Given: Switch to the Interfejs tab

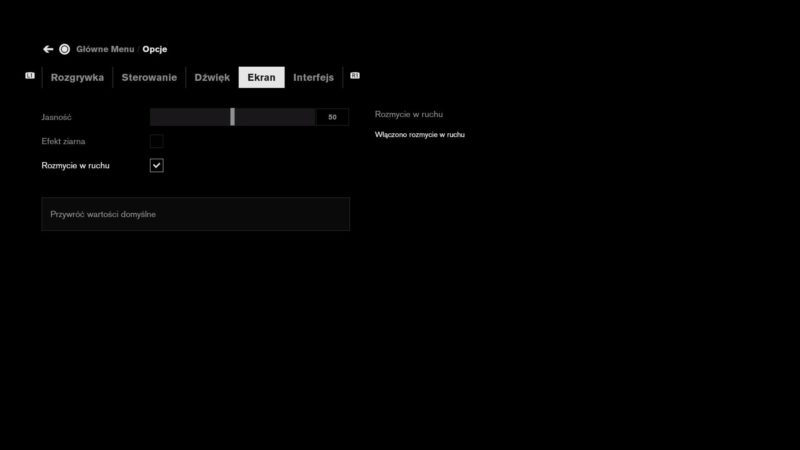Looking at the screenshot, I should click(x=313, y=78).
